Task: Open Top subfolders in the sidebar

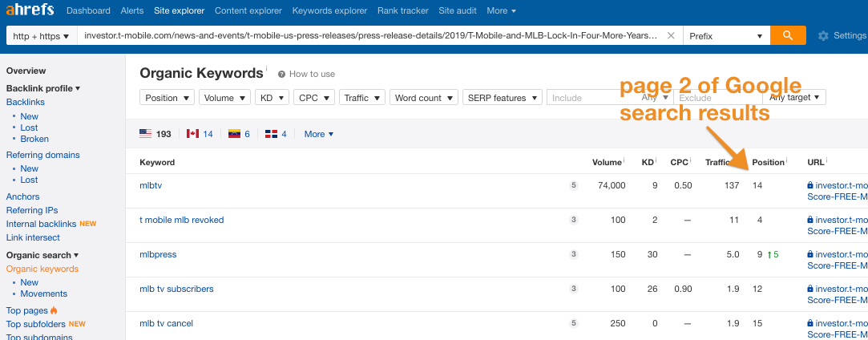Action: click(36, 324)
